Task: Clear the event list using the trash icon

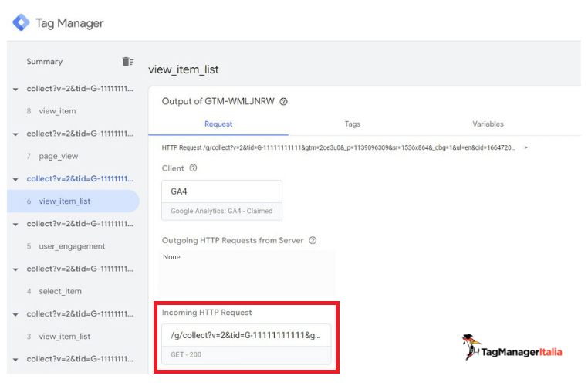Action: (128, 62)
